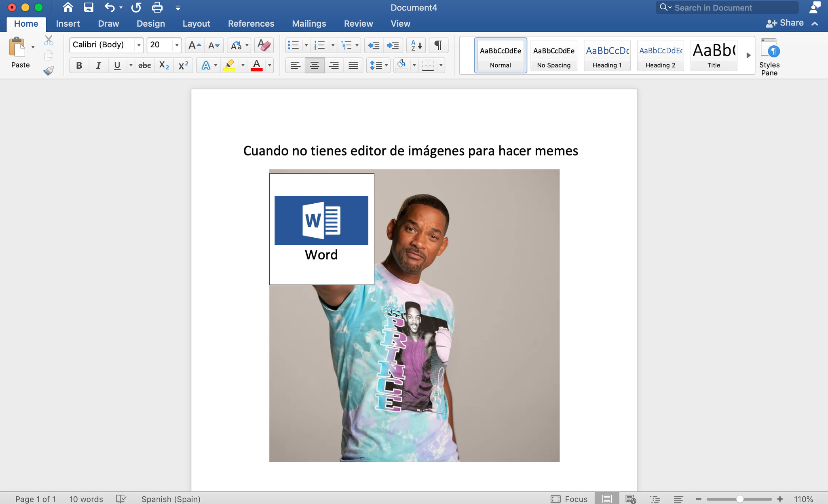The width and height of the screenshot is (828, 504).
Task: Click the Superscript icon
Action: tap(183, 65)
